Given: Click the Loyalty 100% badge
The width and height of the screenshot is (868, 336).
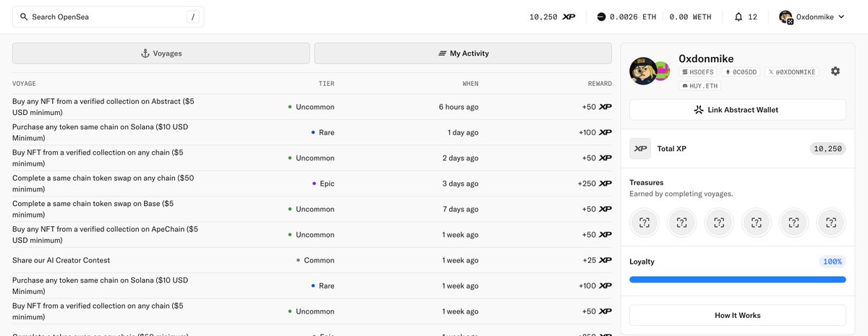Looking at the screenshot, I should click(x=833, y=262).
